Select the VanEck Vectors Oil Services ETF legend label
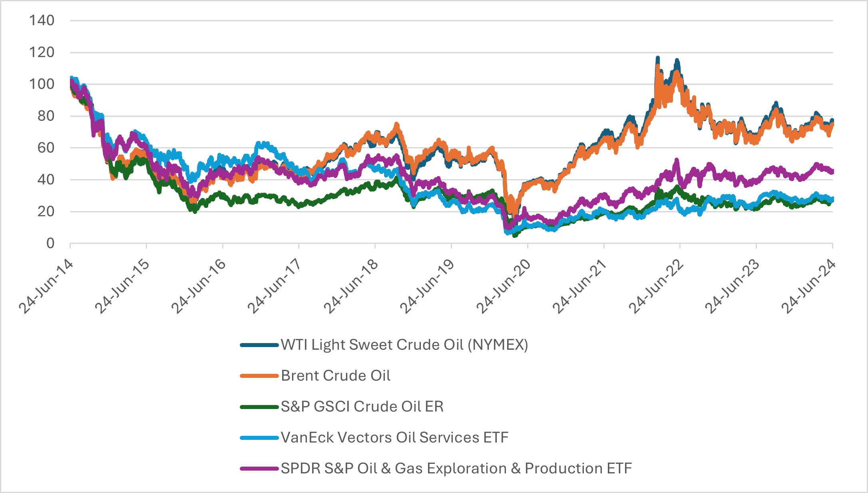Image resolution: width=868 pixels, height=493 pixels. pos(394,437)
